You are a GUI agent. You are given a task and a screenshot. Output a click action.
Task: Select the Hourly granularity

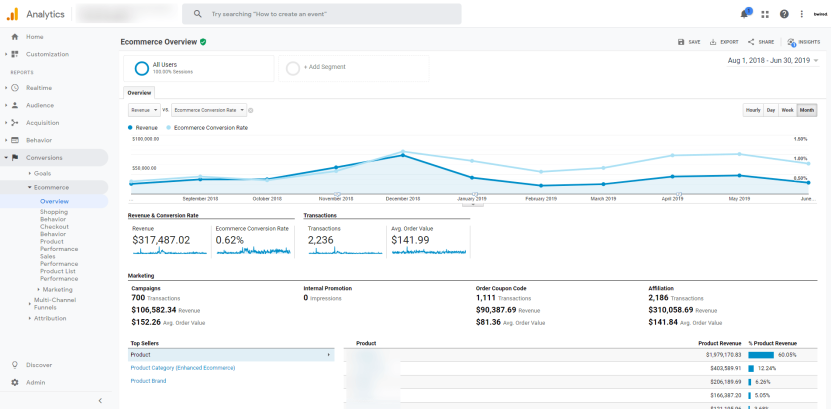tap(753, 110)
